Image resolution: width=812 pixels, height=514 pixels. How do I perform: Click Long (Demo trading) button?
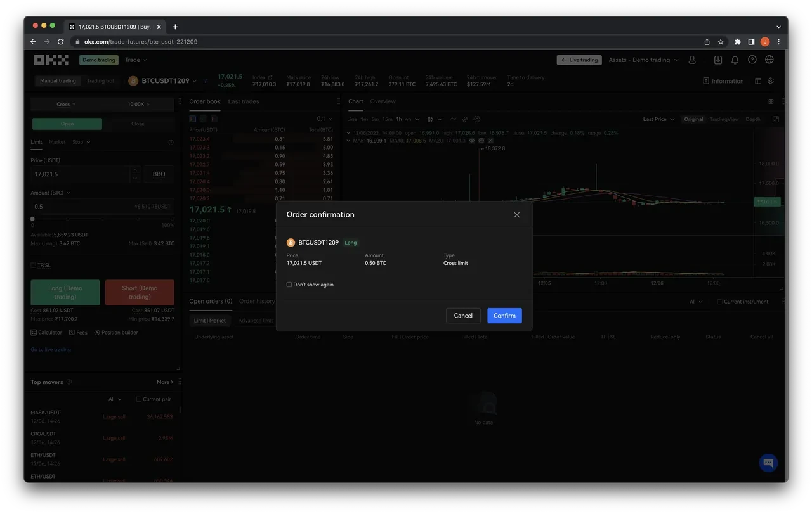click(65, 293)
